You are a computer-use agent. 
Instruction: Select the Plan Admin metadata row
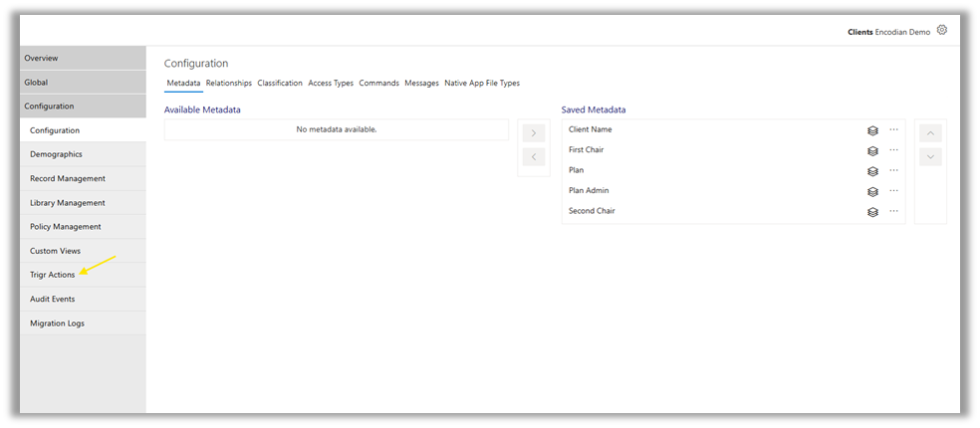589,190
